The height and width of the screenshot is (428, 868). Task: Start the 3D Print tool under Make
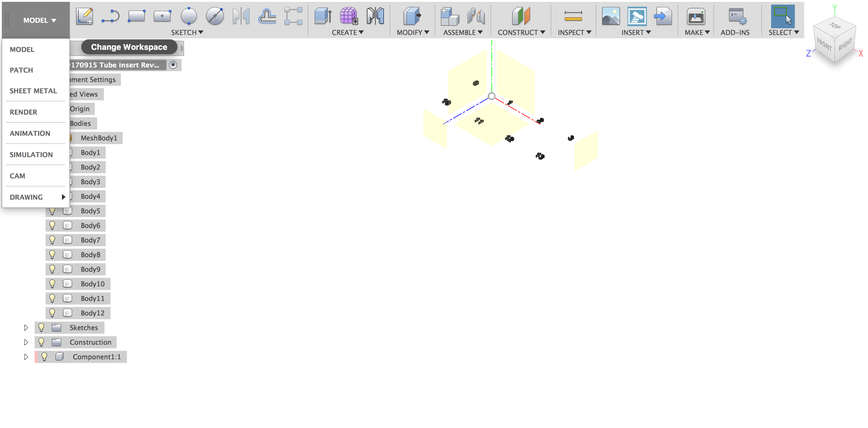tap(696, 16)
